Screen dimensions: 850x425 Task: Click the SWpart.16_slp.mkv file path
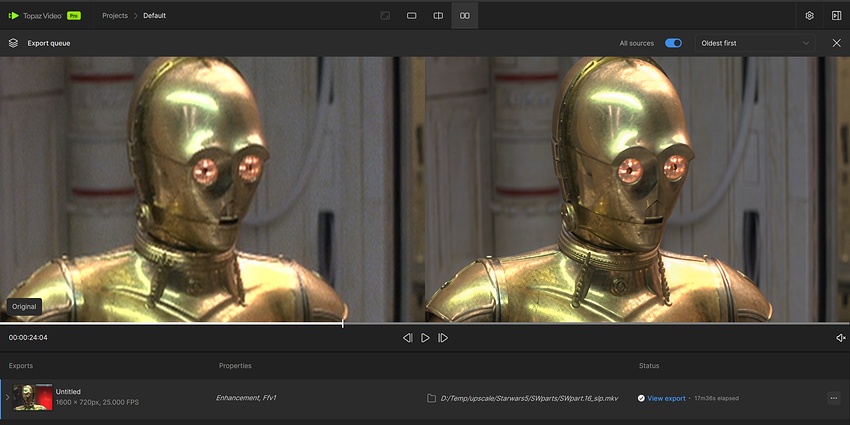coord(529,398)
